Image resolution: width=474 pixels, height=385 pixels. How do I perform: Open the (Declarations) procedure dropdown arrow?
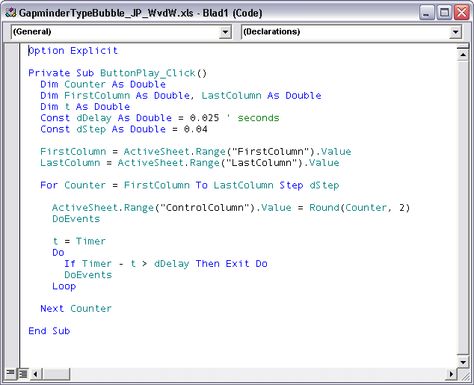coord(456,32)
